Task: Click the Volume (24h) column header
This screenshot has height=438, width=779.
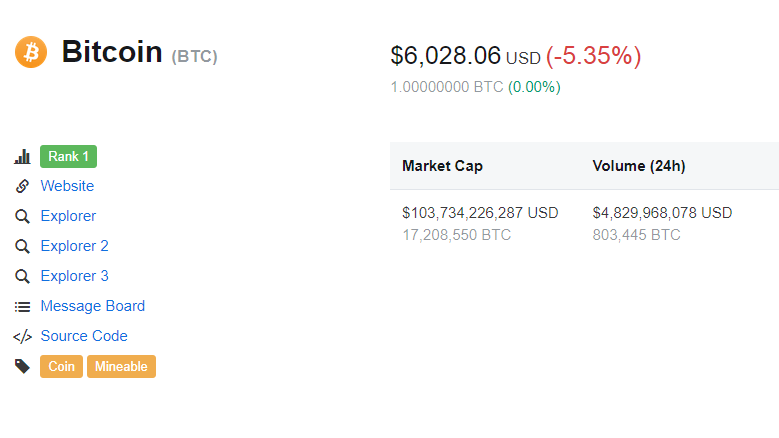Action: (638, 166)
